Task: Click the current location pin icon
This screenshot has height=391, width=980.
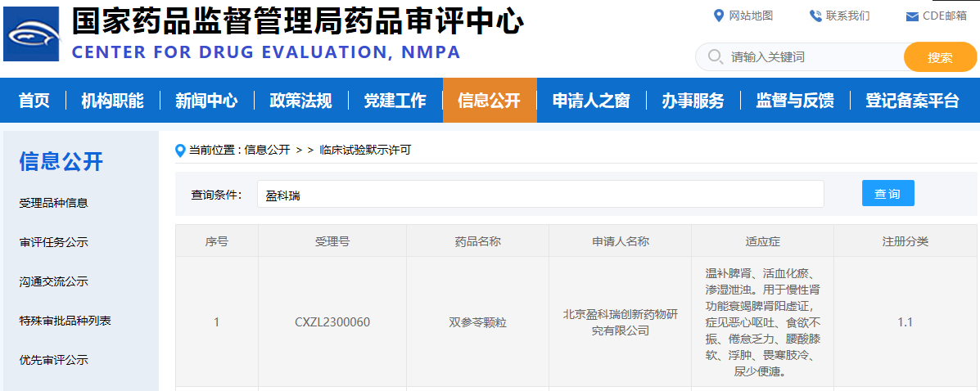Action: pos(181,150)
